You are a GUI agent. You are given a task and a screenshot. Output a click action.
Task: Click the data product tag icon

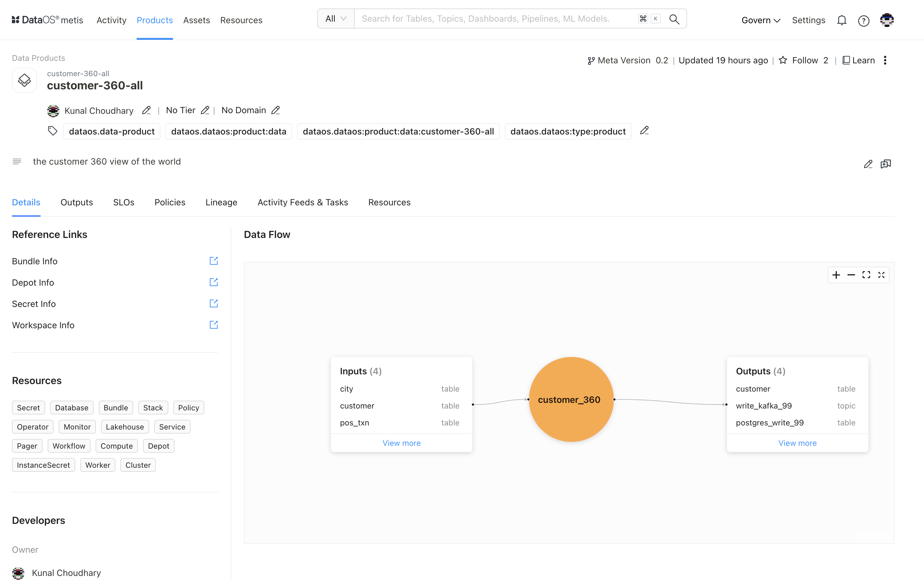coord(52,132)
